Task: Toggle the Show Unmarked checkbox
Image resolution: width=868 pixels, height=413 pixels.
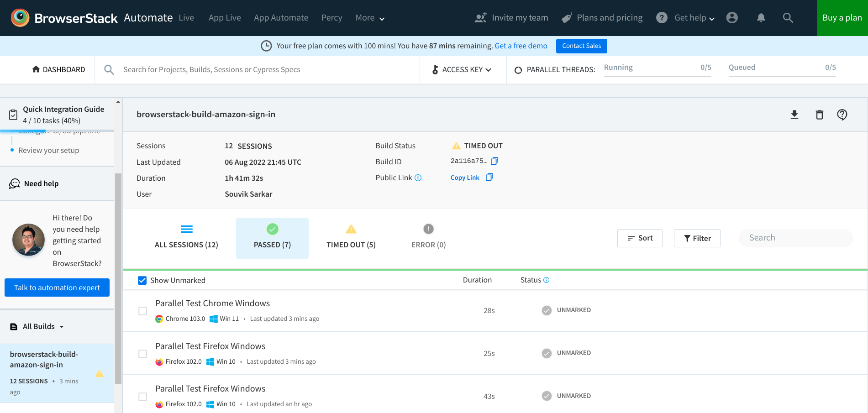Action: pos(142,280)
